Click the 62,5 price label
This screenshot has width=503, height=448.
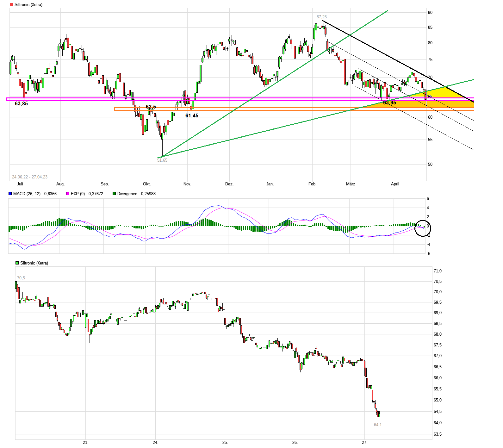[151, 107]
